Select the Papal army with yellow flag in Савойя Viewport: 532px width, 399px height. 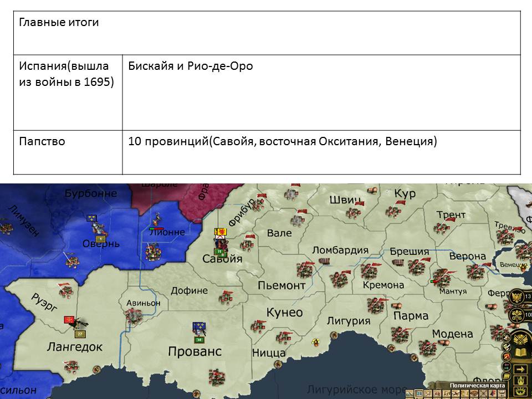221,242
